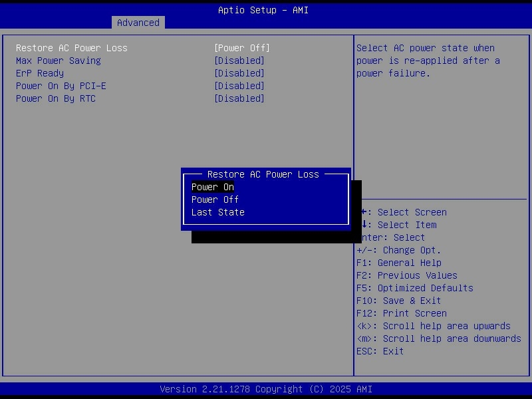Select the Power On By RTC label
Screen dimensions: 532x399
click(56, 98)
